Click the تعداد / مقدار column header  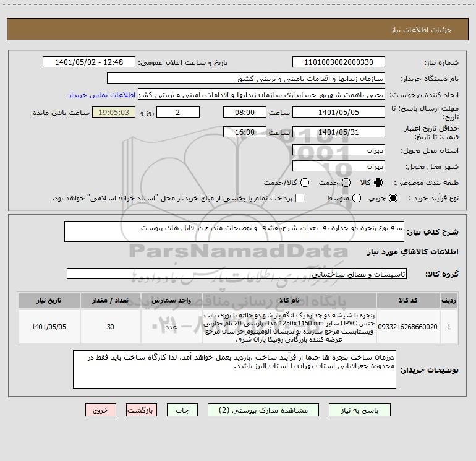pyautogui.click(x=110, y=300)
